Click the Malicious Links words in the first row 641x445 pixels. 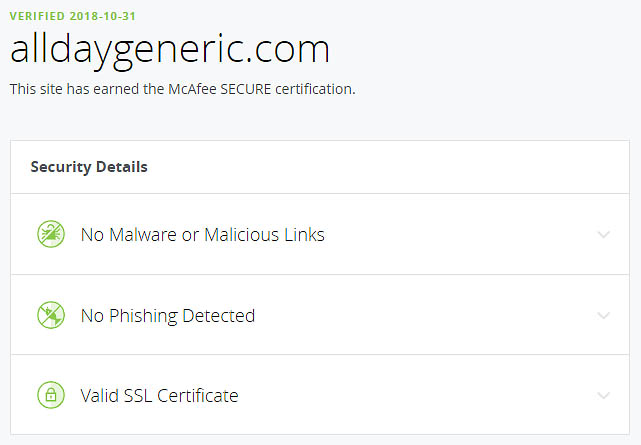pyautogui.click(x=264, y=235)
